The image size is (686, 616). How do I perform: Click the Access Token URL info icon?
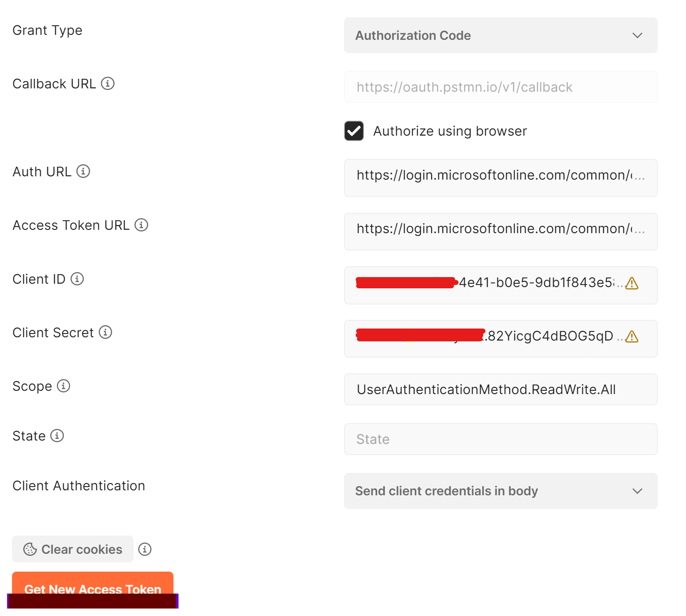142,225
